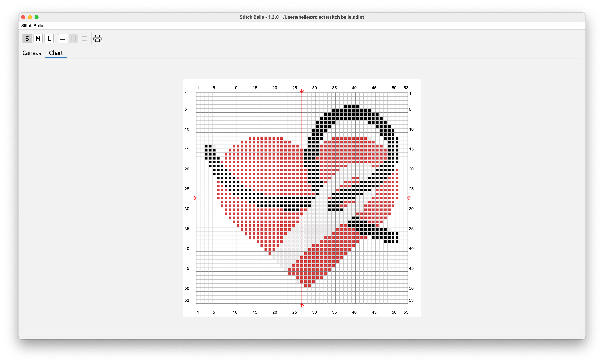The height and width of the screenshot is (364, 604).
Task: Select the small (S) chart size
Action: pyautogui.click(x=27, y=39)
